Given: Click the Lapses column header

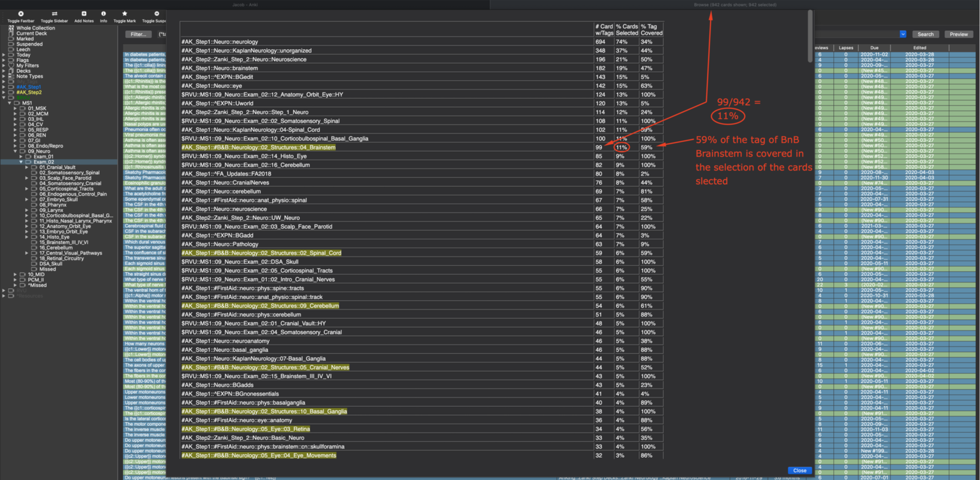Looking at the screenshot, I should tap(845, 48).
